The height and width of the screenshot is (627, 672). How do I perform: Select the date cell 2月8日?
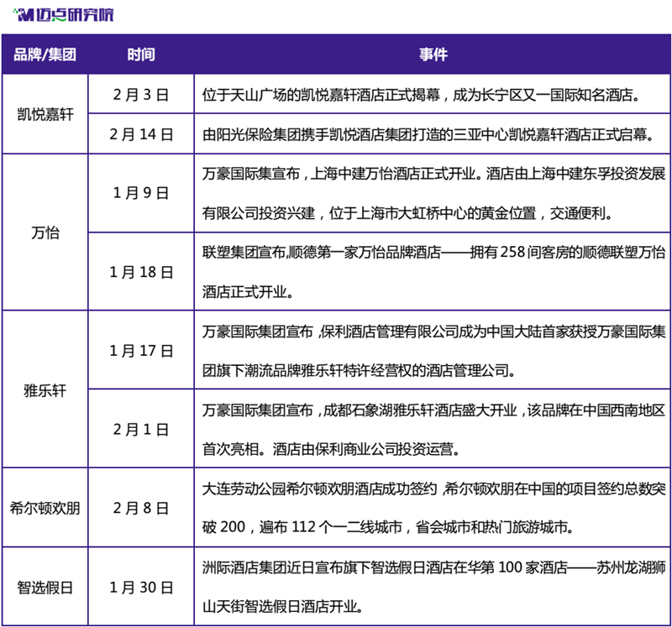coord(141,508)
